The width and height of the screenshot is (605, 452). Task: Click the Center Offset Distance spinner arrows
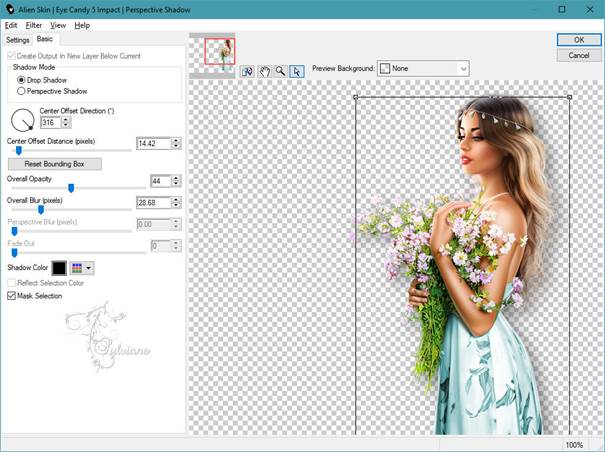click(x=176, y=143)
